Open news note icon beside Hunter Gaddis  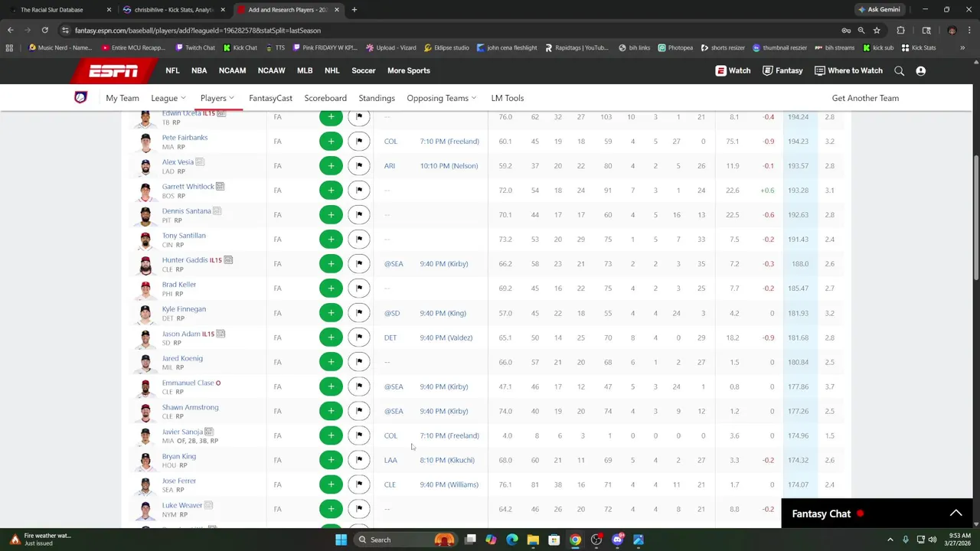(x=228, y=260)
